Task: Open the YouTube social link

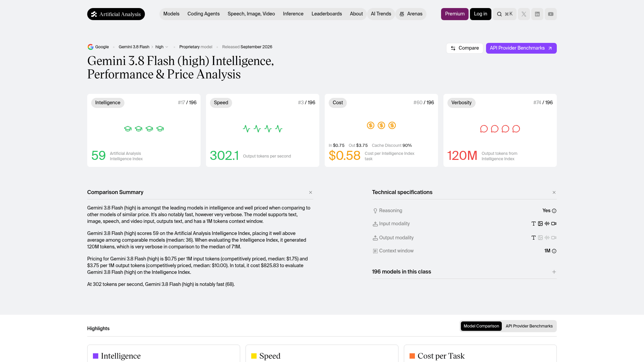Action: coord(551,14)
